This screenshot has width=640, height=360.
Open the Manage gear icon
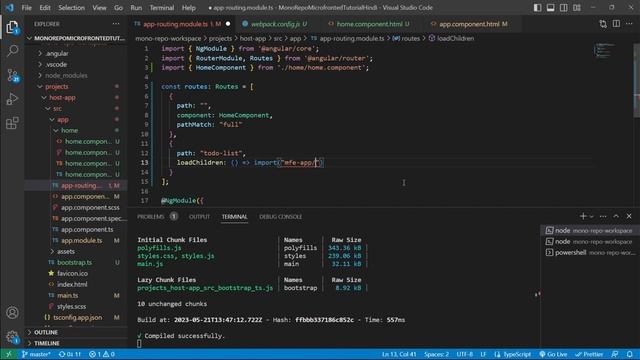(x=12, y=336)
